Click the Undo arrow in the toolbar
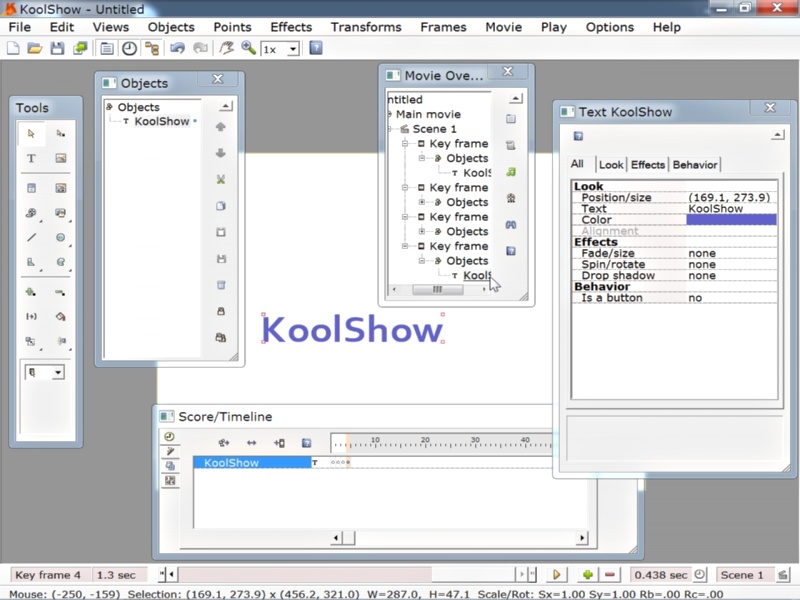 178,48
